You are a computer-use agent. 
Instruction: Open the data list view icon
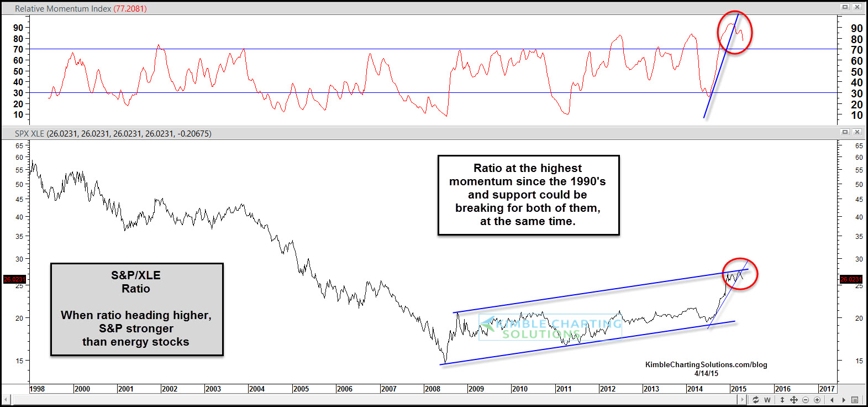(x=855, y=400)
